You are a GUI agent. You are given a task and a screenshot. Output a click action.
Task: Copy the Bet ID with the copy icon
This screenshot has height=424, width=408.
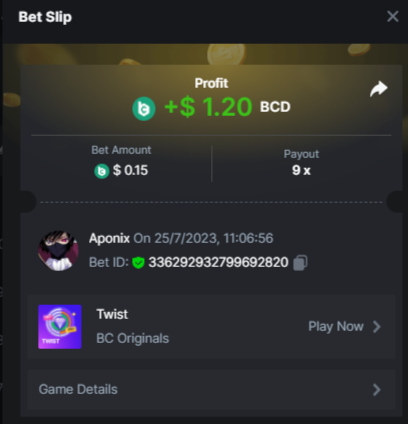[x=300, y=263]
